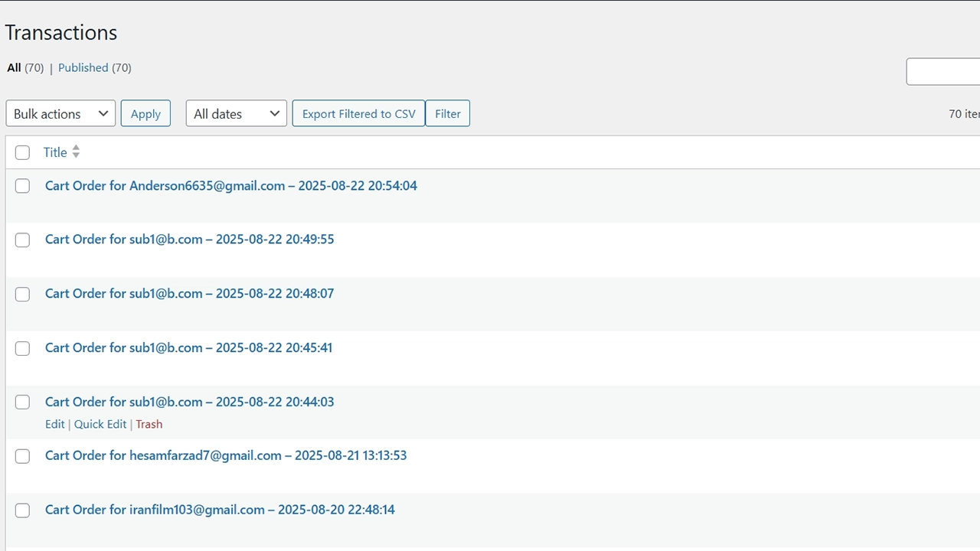Check the Anderson6635@gmail.com order checkbox
Viewport: 980px width, 551px height.
tap(23, 186)
